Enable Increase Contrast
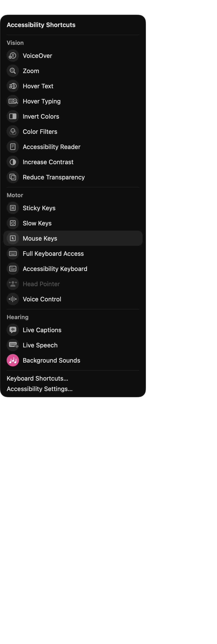 click(73, 162)
